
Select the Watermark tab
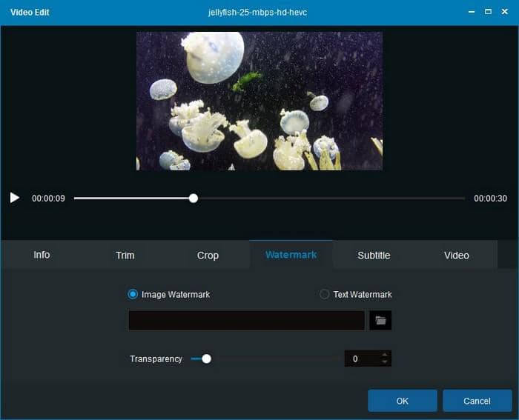(291, 255)
